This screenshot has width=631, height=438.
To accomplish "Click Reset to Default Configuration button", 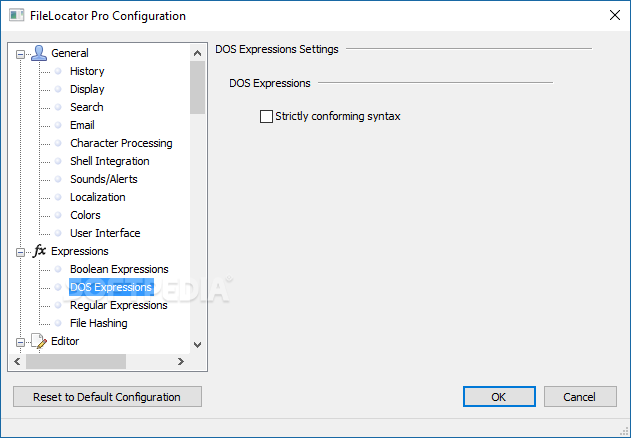I will point(107,397).
